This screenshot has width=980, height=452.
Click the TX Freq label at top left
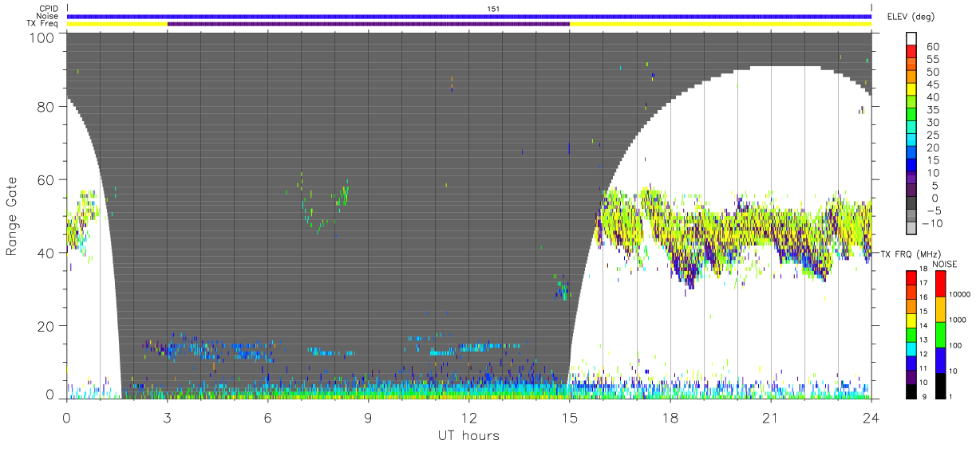click(x=43, y=24)
